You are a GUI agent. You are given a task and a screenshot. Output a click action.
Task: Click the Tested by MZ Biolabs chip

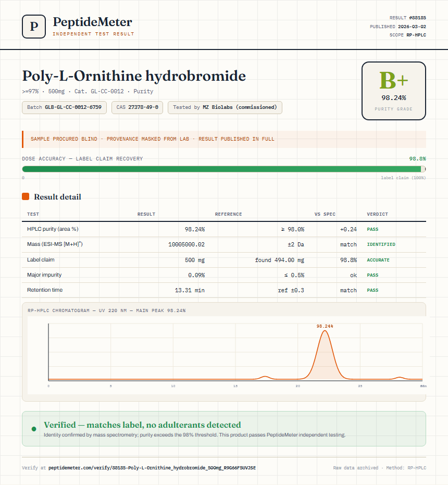click(x=225, y=107)
